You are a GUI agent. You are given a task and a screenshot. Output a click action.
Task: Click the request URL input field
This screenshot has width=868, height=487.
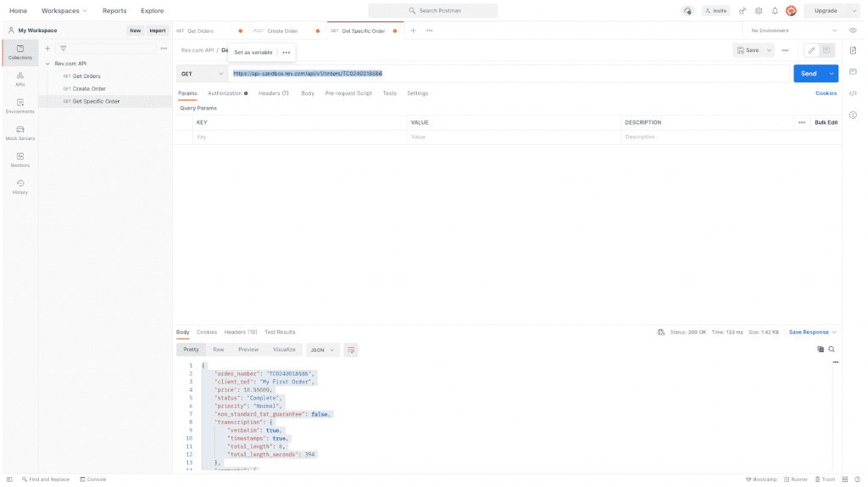click(509, 74)
